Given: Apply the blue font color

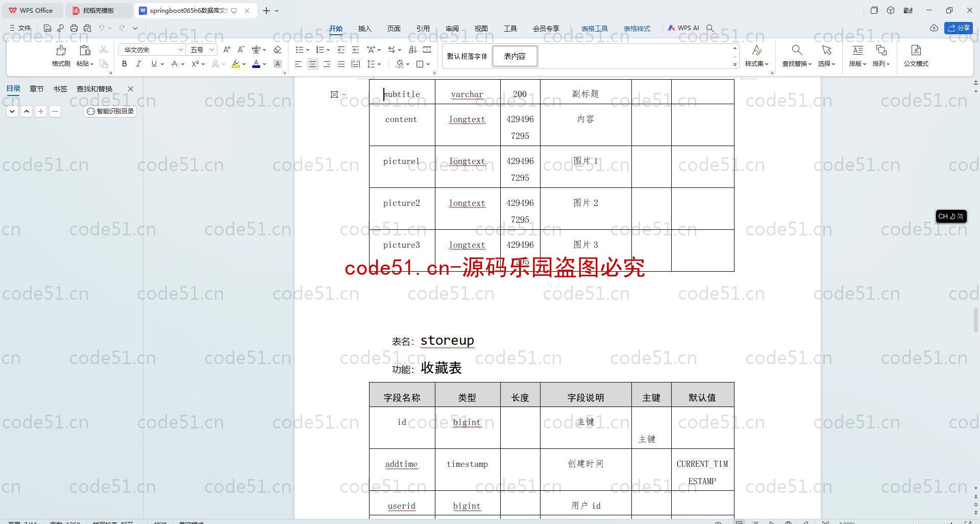Looking at the screenshot, I should 256,64.
